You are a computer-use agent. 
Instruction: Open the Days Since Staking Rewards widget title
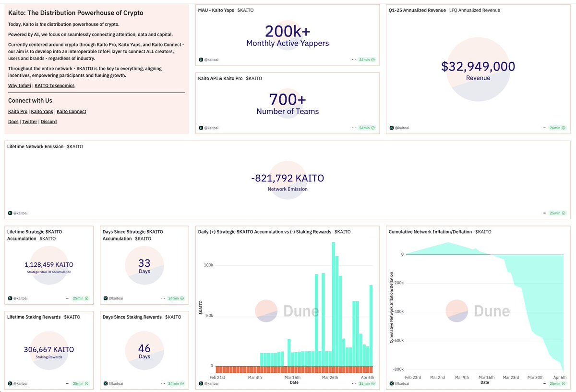coord(132,317)
